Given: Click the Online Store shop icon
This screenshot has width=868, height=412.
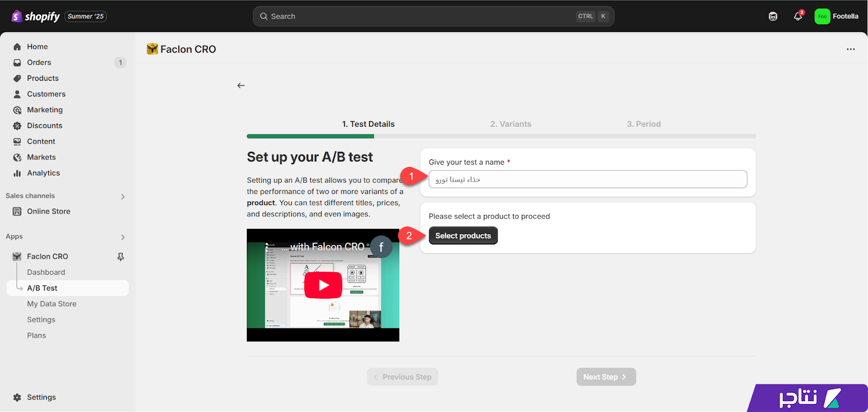Looking at the screenshot, I should click(x=17, y=211).
